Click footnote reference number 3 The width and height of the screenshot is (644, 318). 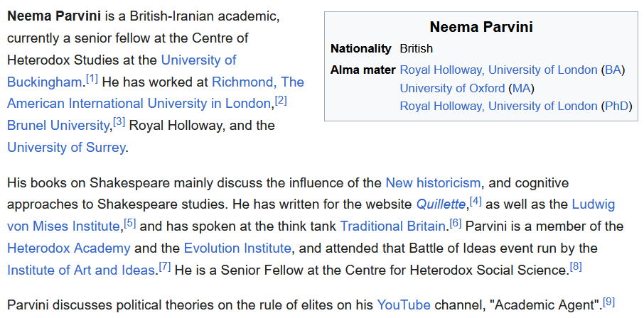(x=119, y=122)
